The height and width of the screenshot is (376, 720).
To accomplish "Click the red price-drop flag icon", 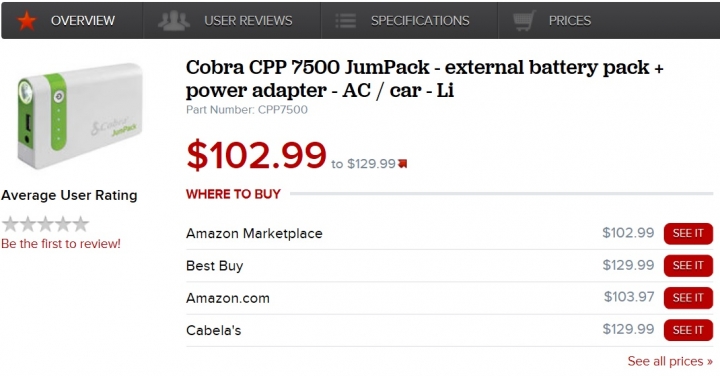I will (x=403, y=164).
